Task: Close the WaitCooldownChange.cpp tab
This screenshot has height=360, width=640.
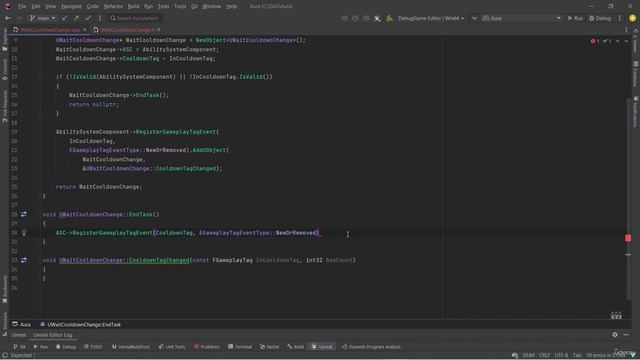Action: (x=84, y=30)
